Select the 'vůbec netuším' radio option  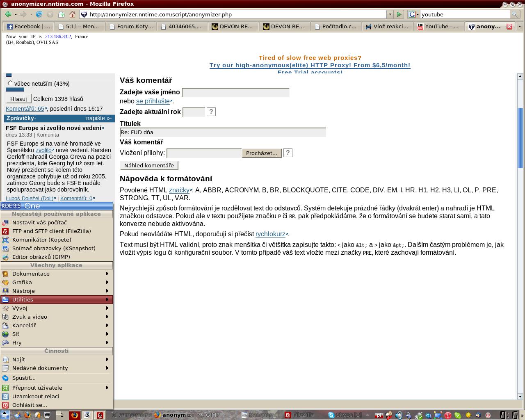10,83
